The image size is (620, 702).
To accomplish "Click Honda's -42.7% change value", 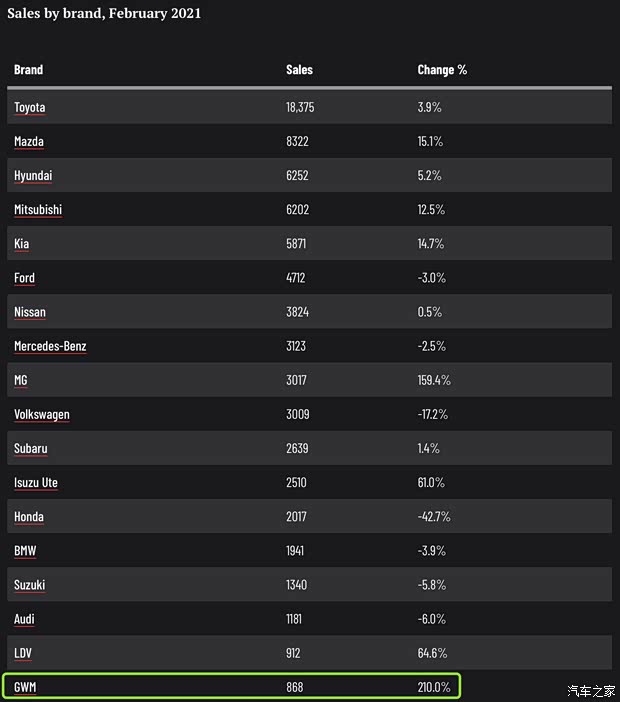I will coord(434,517).
